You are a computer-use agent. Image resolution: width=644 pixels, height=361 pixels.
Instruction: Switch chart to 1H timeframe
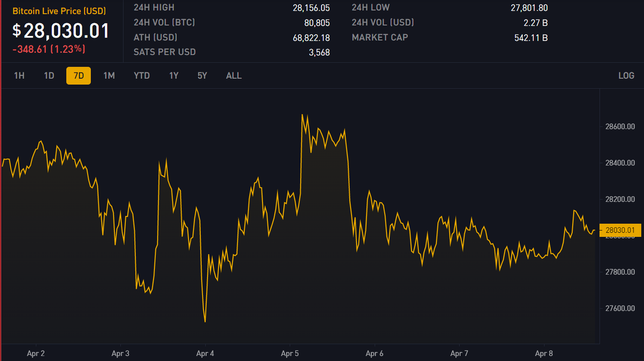click(19, 76)
